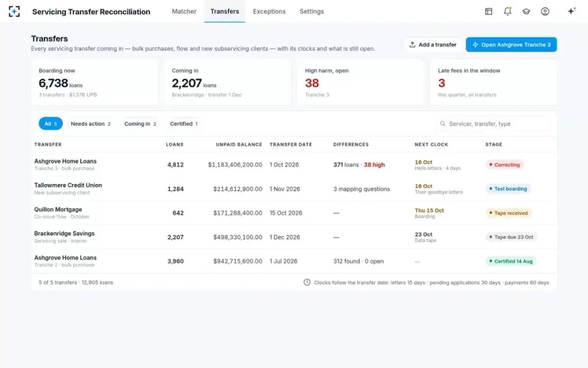Click Servicing Transfer Reconciliation title
588x368 pixels.
(91, 12)
